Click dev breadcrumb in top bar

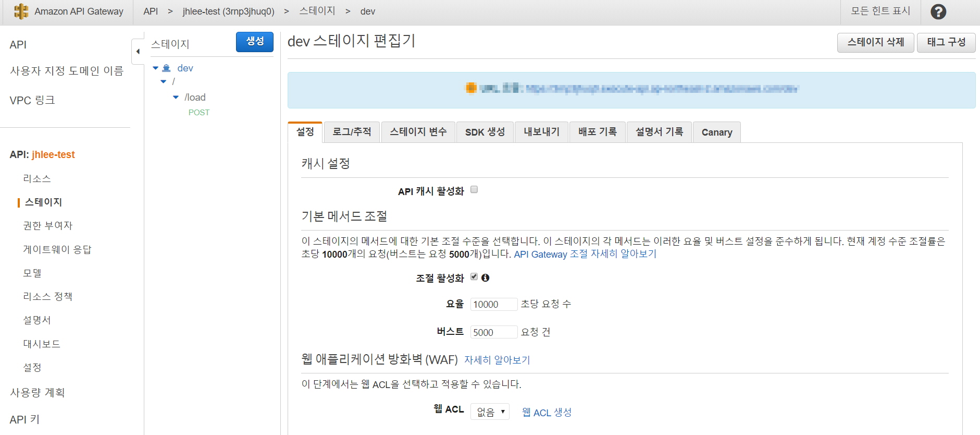pos(368,11)
